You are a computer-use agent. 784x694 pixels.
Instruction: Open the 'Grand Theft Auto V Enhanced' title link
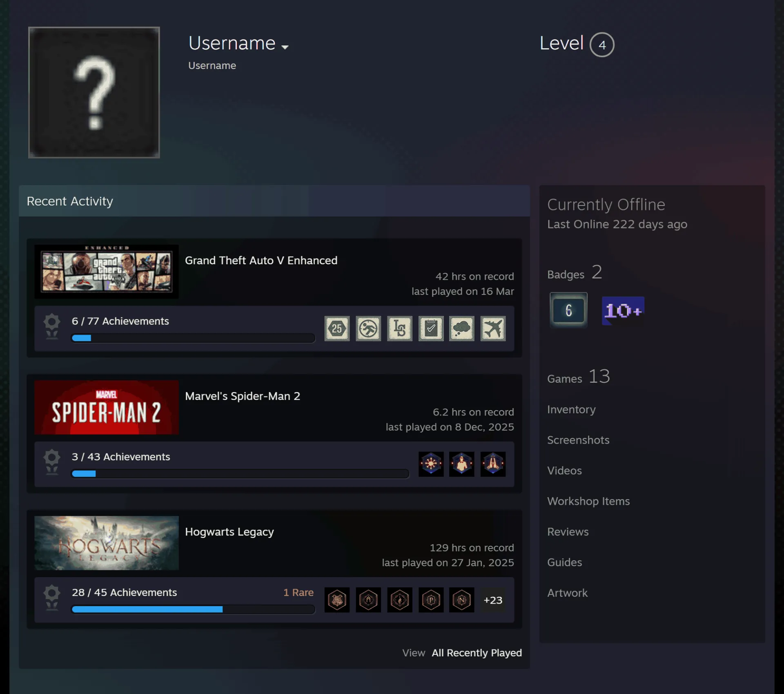tap(261, 260)
